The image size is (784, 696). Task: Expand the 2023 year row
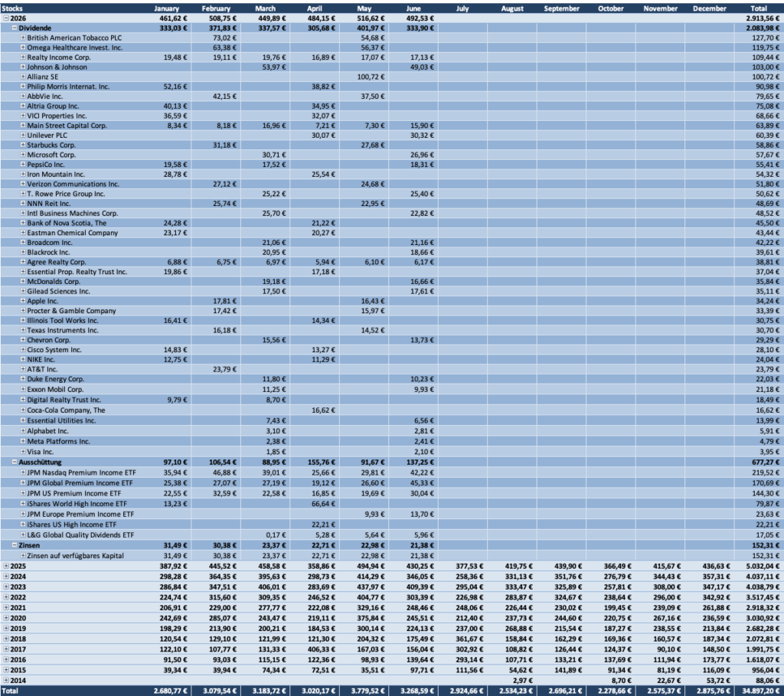6,587
